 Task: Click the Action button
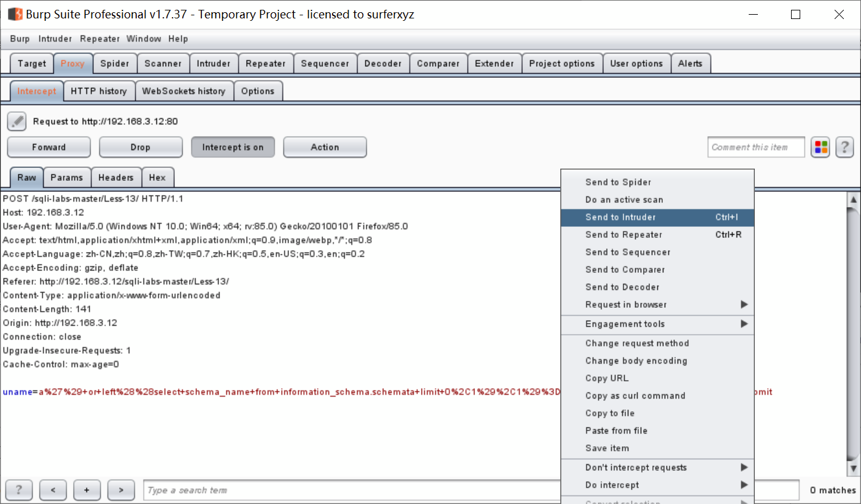pos(325,147)
